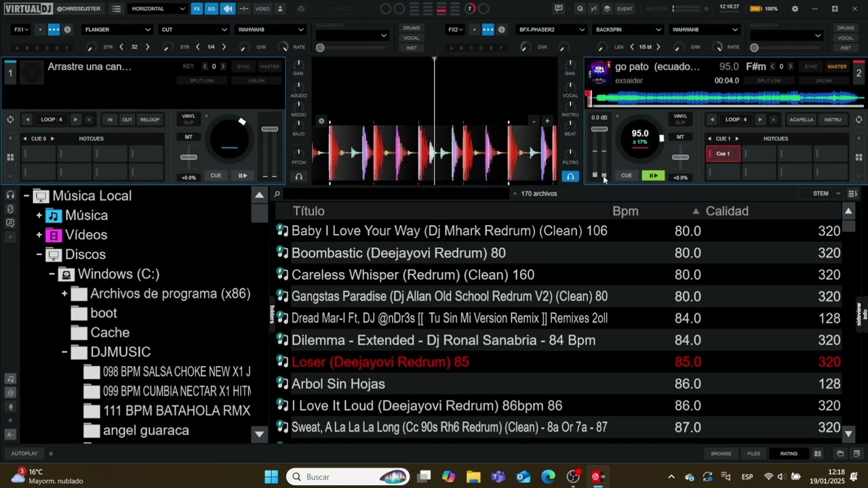The width and height of the screenshot is (868, 488).
Task: Zoom out waveform with the minus icon
Action: pyautogui.click(x=534, y=121)
